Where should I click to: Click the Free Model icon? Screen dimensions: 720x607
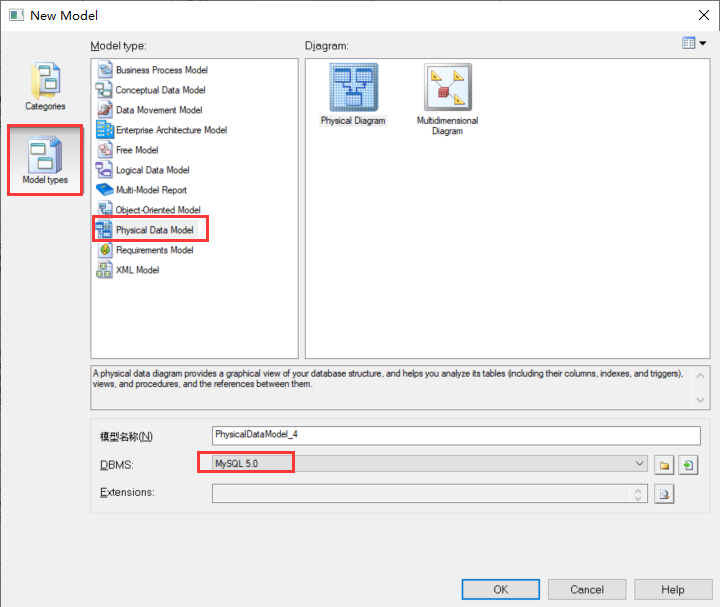[x=105, y=150]
